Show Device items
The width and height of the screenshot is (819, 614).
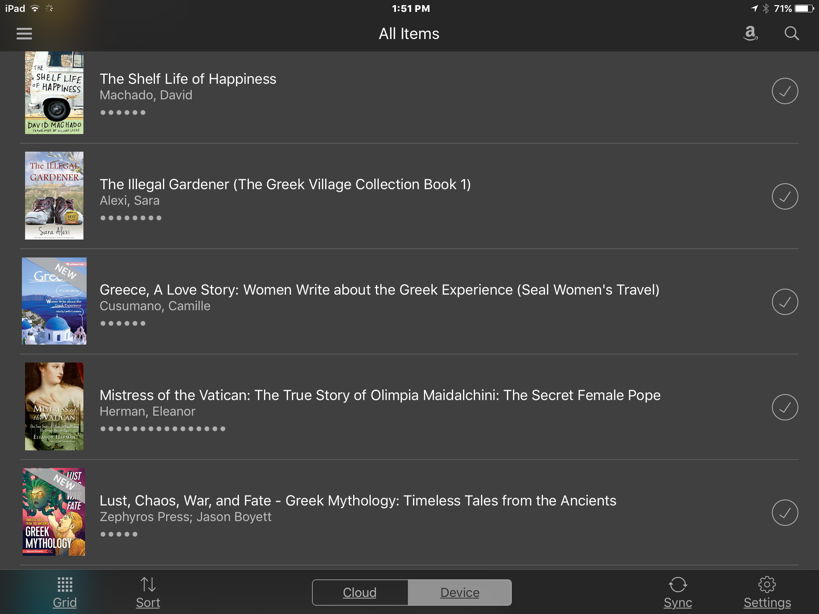[460, 593]
